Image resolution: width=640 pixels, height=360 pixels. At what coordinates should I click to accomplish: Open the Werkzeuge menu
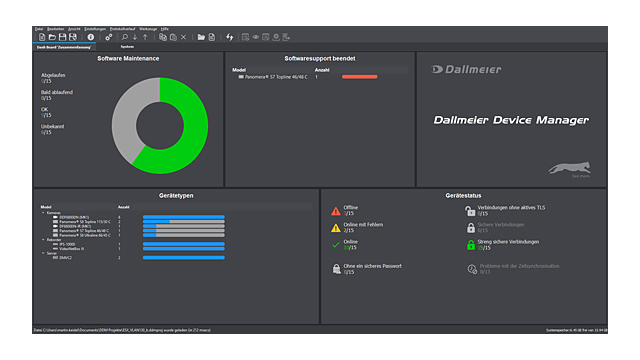(x=148, y=29)
